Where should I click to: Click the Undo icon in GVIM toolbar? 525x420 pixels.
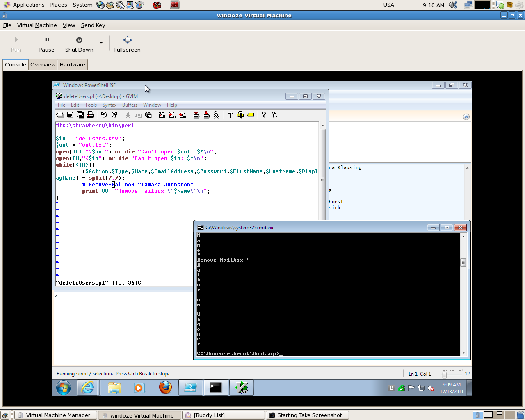pos(104,115)
